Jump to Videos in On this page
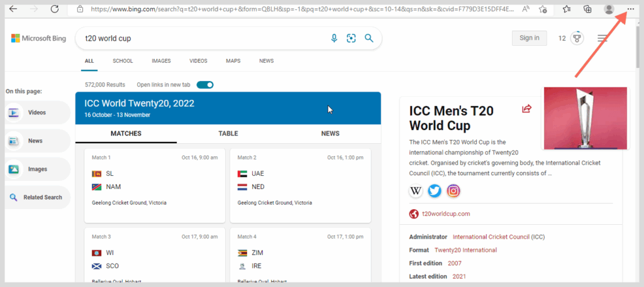Viewport: 644px width, 287px height. pos(37,113)
